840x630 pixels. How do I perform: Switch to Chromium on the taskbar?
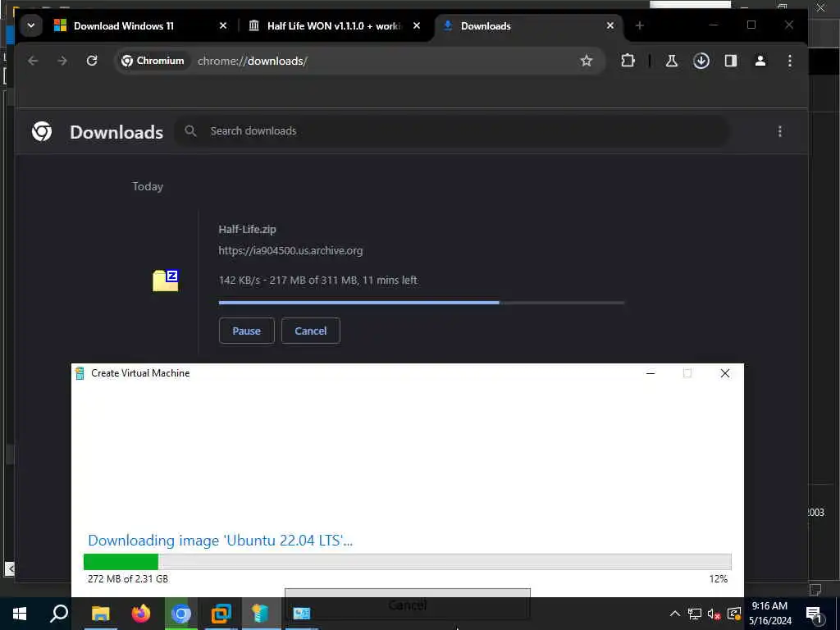point(181,614)
